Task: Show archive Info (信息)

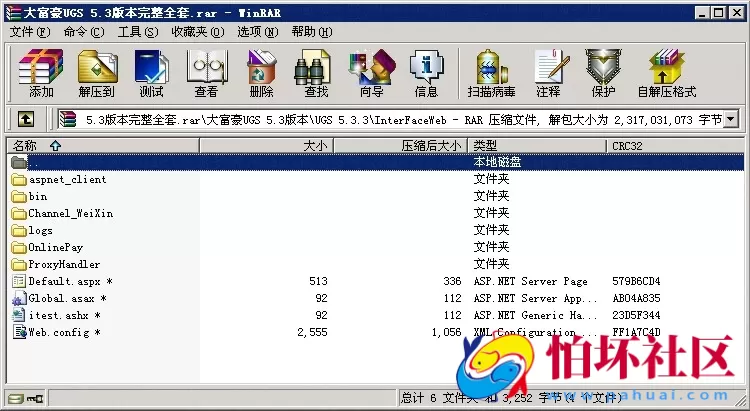Action: click(x=426, y=73)
